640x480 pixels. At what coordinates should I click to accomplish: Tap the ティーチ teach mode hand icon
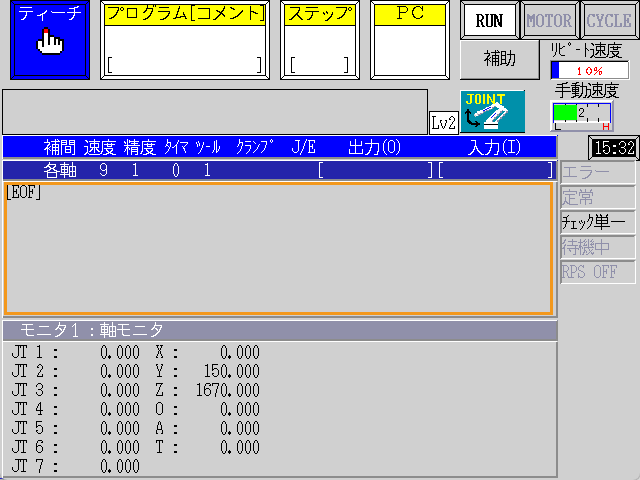(50, 40)
